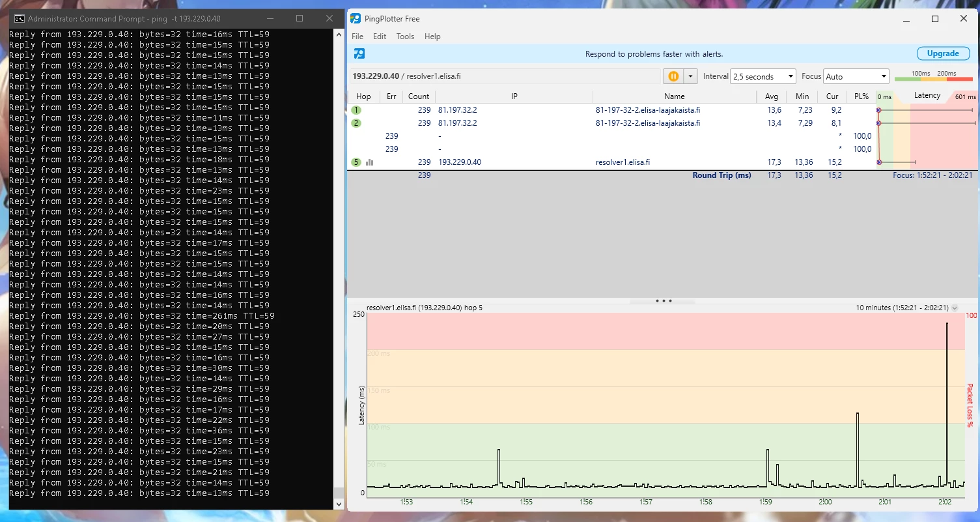Click the ping reply line with time=36ms
Image resolution: width=980 pixels, height=522 pixels.
point(139,431)
